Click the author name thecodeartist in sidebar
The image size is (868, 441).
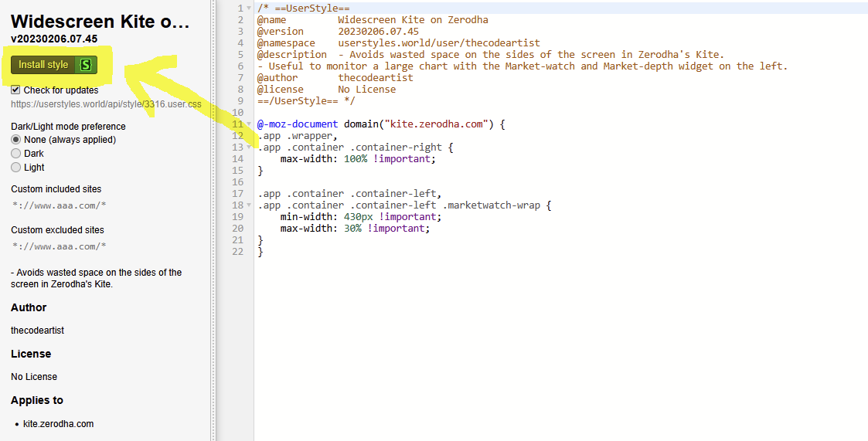pos(37,331)
